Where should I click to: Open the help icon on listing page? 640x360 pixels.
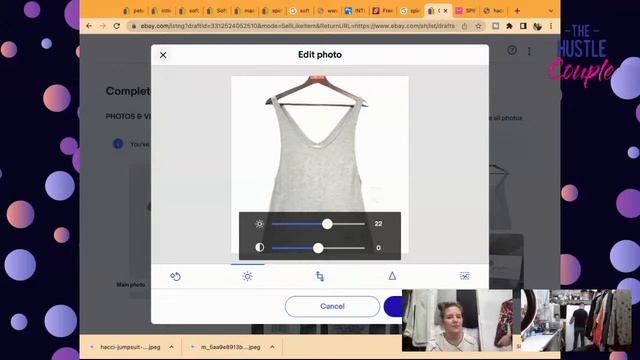pyautogui.click(x=512, y=50)
